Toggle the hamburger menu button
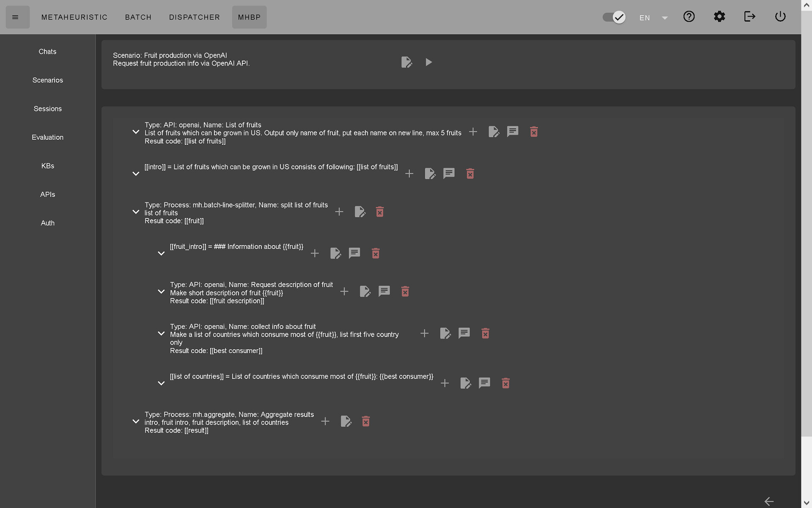This screenshot has width=812, height=508. point(17,17)
